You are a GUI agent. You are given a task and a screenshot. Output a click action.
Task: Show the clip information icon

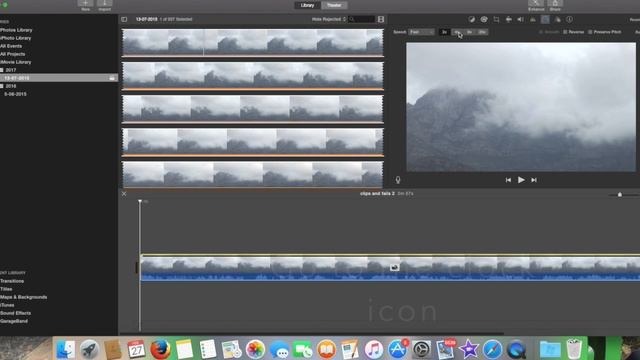pyautogui.click(x=569, y=19)
